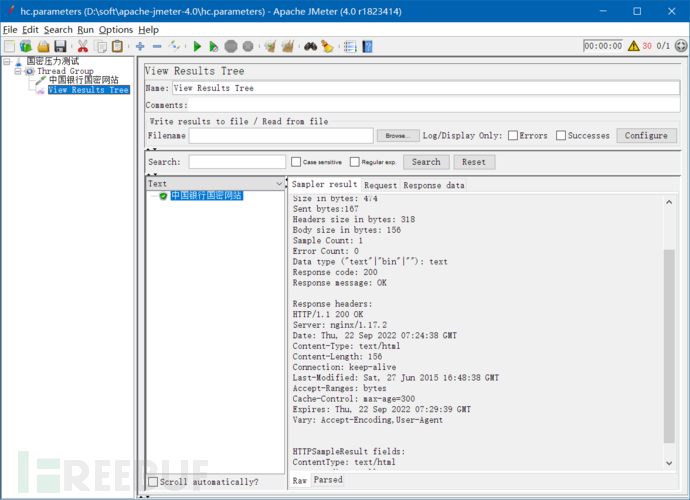Click the Start no pauses icon
Image resolution: width=690 pixels, height=500 pixels.
click(x=214, y=46)
